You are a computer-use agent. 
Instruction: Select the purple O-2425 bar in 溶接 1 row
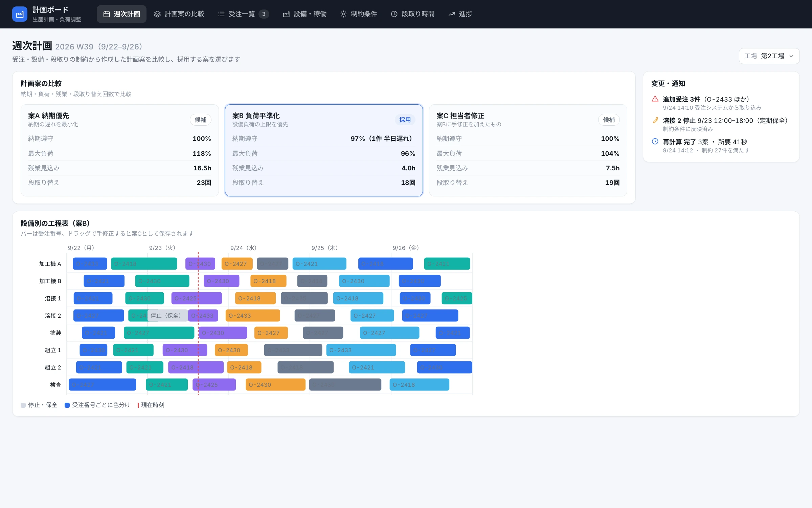coord(197,298)
